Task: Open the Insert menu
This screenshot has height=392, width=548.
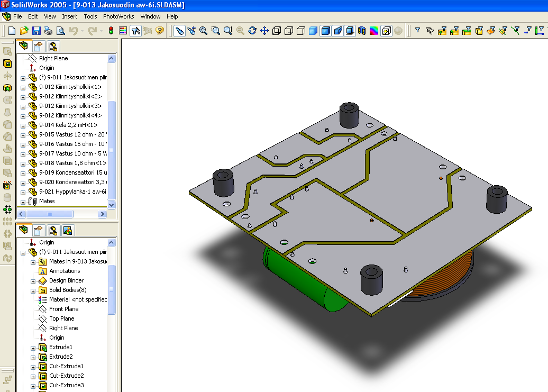Action: (69, 16)
